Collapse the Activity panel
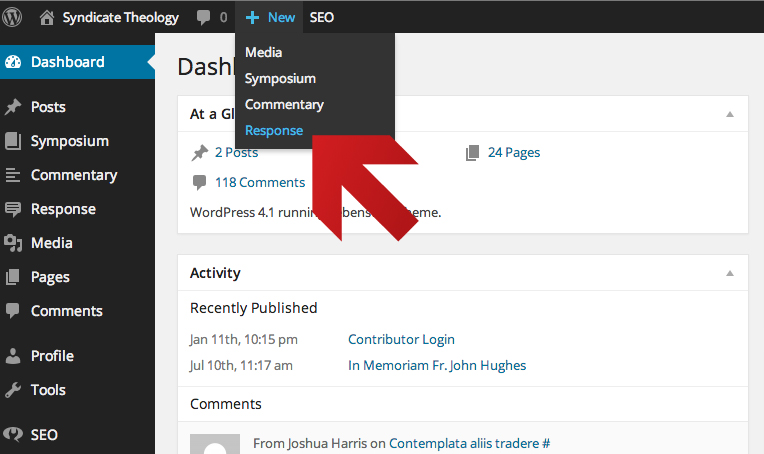This screenshot has width=764, height=454. pos(730,273)
